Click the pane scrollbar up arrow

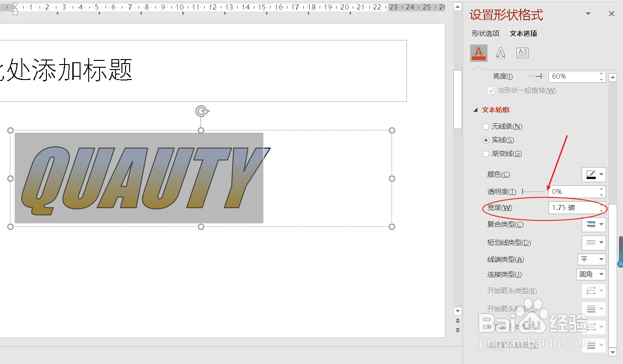click(x=613, y=77)
